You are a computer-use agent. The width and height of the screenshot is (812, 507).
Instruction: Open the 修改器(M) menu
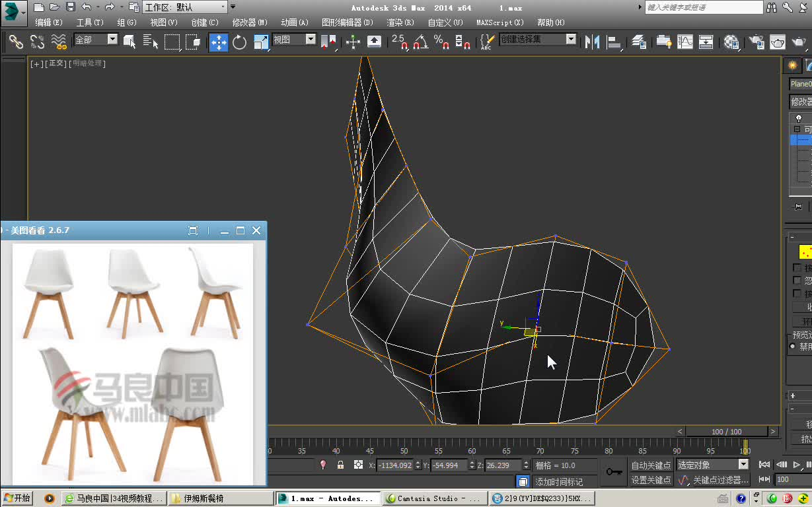pyautogui.click(x=250, y=22)
